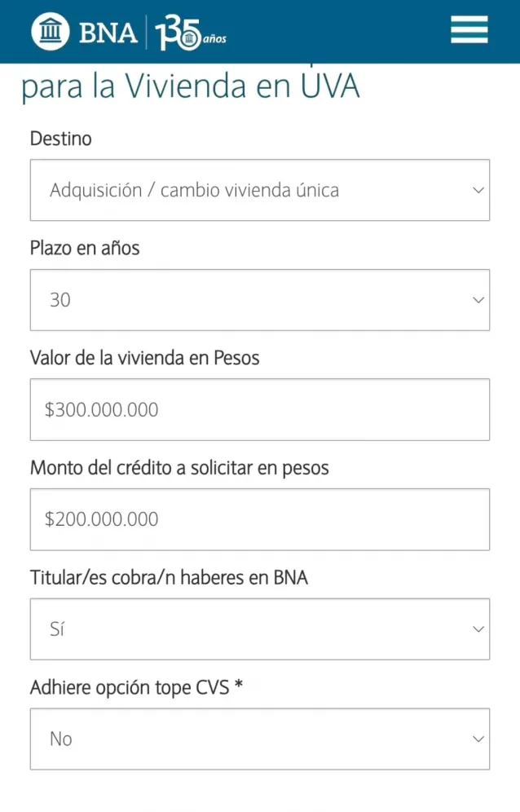
Task: Click the chevron beside Titular/es cobra/n haberes
Action: pos(478,629)
